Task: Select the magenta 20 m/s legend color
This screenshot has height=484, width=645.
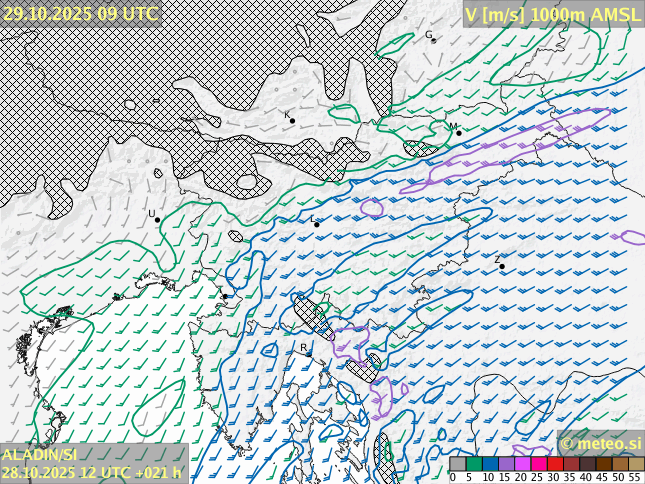Action: point(522,464)
